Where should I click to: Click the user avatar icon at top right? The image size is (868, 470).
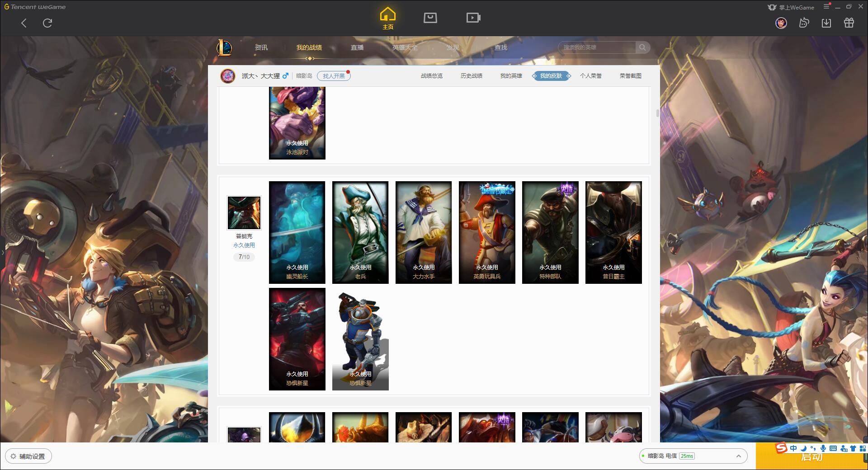tap(781, 23)
